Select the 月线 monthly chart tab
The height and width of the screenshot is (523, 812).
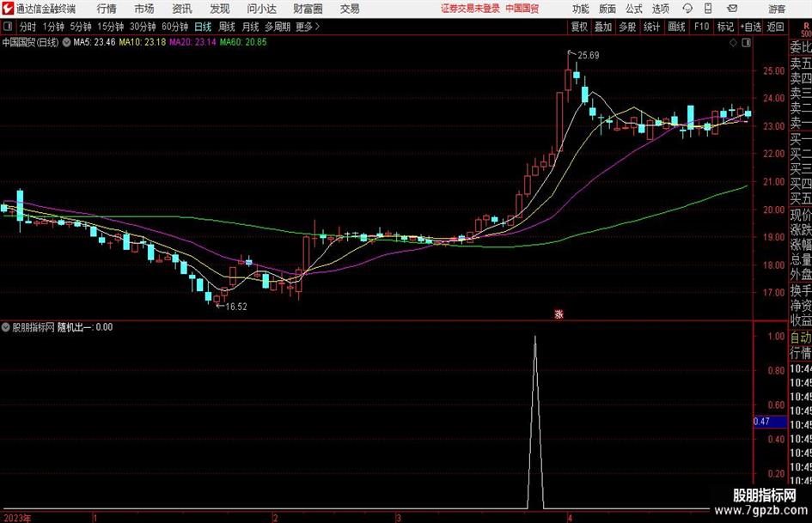click(x=250, y=27)
